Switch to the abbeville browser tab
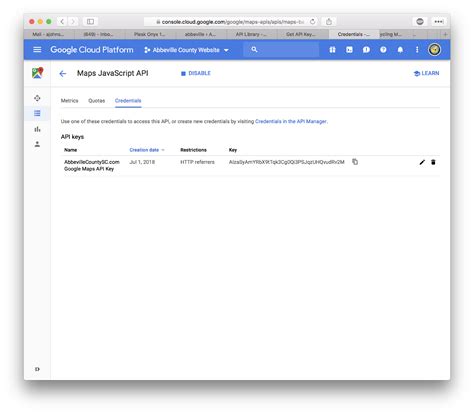 pos(201,34)
